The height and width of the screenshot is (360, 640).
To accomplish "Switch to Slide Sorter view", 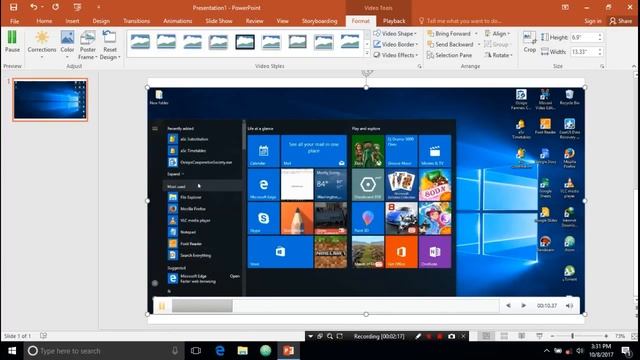I will [x=504, y=336].
